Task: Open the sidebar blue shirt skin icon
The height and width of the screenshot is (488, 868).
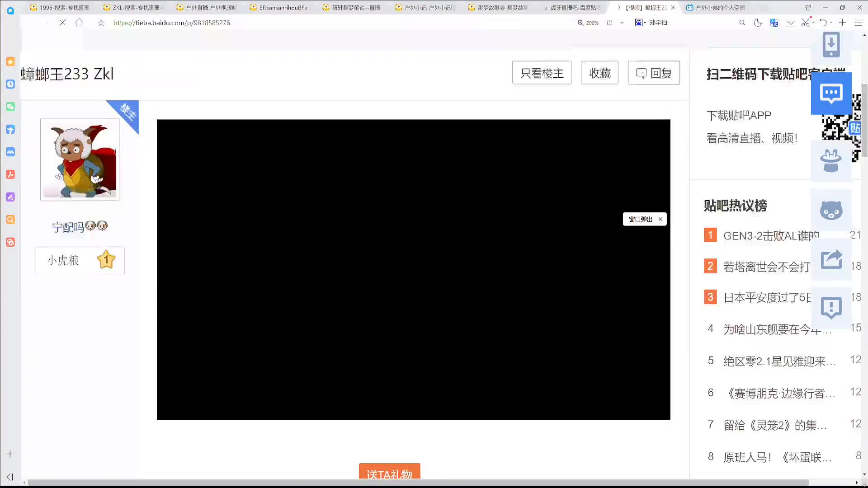Action: coord(10,129)
